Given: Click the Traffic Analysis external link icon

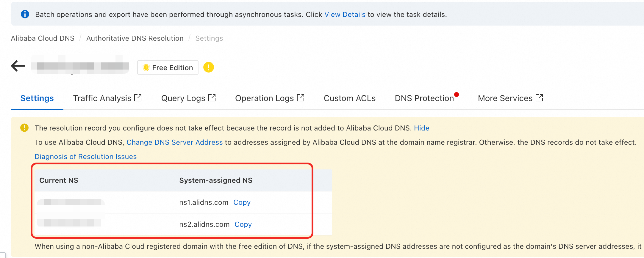Looking at the screenshot, I should pyautogui.click(x=138, y=98).
